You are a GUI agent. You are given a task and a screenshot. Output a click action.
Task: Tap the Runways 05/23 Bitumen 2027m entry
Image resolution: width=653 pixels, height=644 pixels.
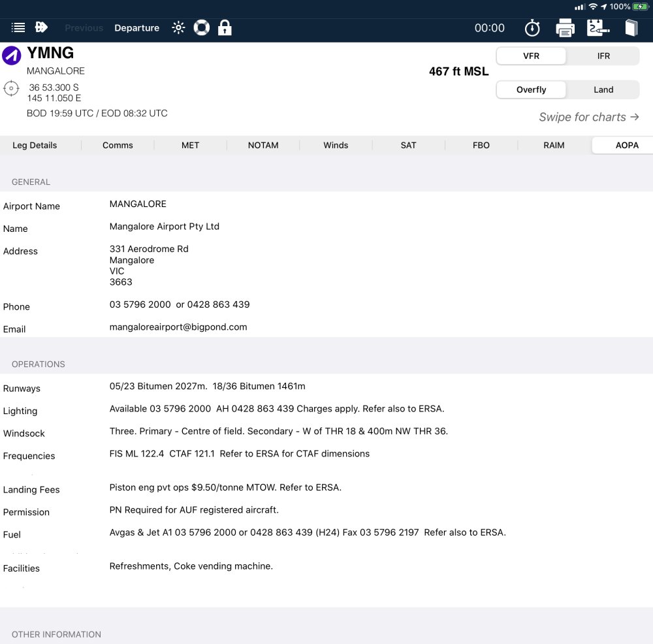coord(208,386)
